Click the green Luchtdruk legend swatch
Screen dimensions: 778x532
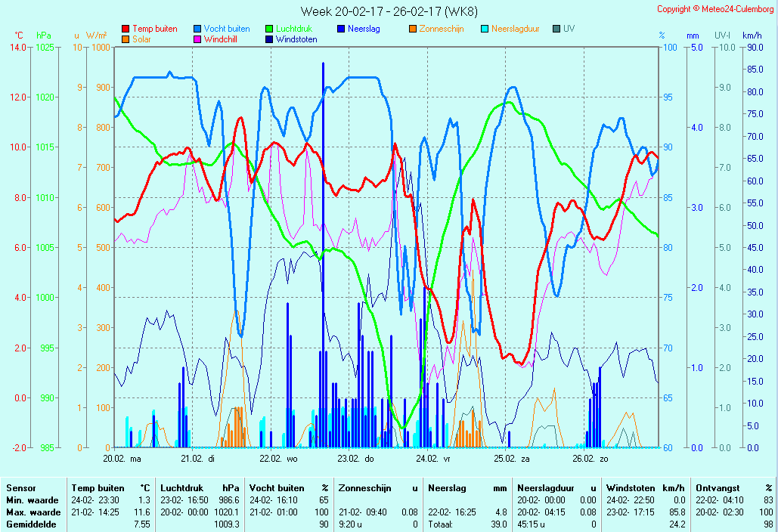[x=269, y=29]
